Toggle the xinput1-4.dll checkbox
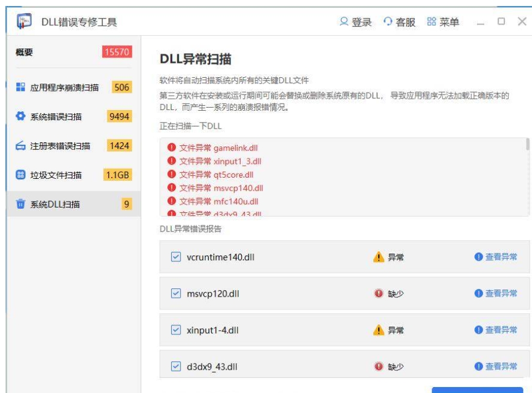 coord(176,330)
